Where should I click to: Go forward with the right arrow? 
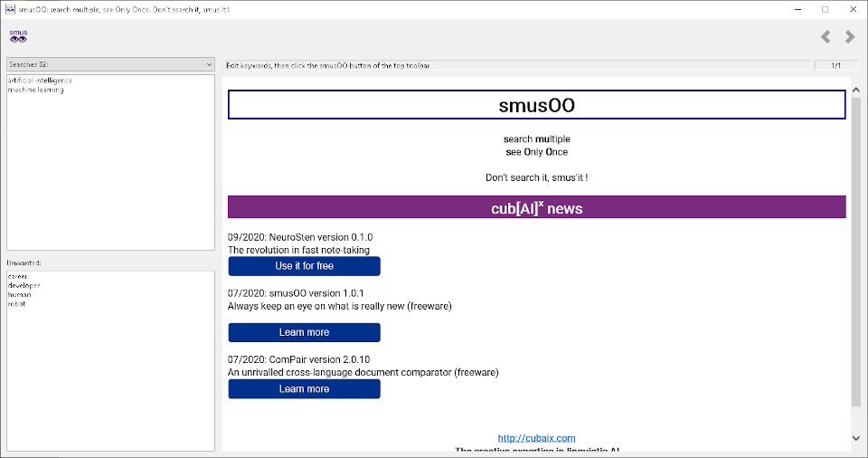(x=850, y=36)
